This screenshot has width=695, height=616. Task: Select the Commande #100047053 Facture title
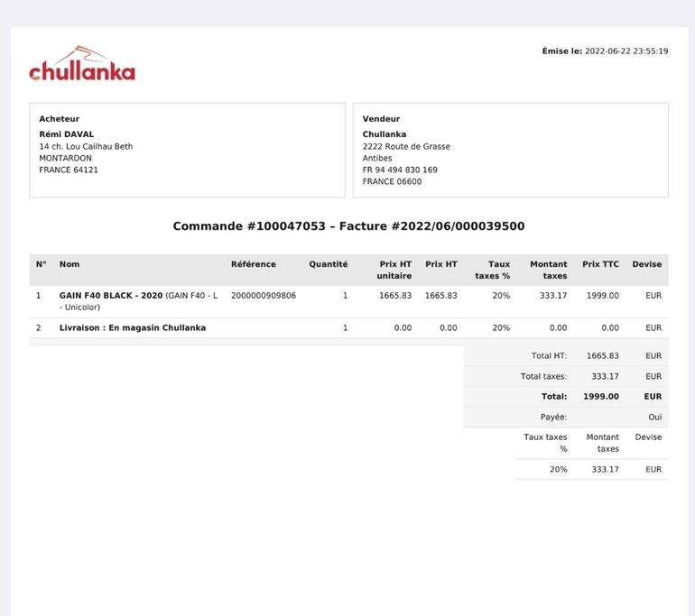348,225
